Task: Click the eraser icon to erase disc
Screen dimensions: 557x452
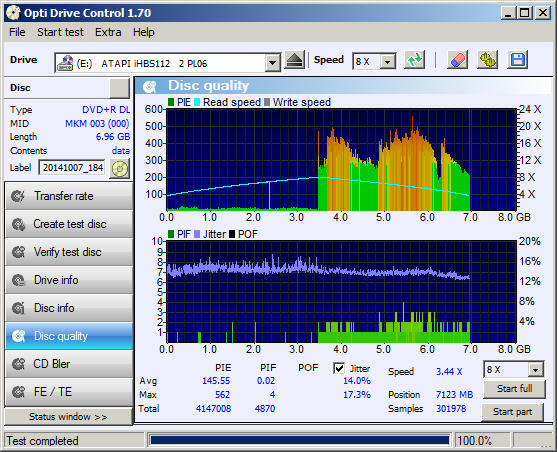Action: [x=457, y=60]
